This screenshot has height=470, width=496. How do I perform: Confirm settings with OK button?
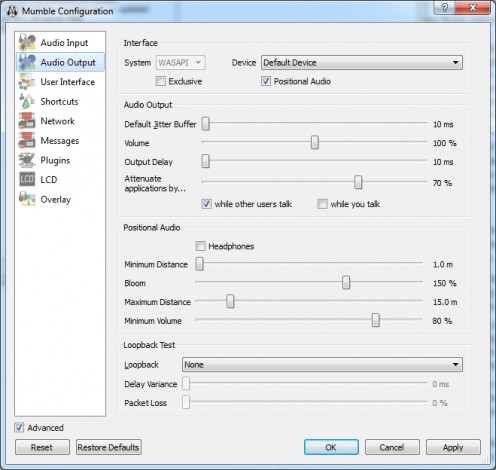(331, 447)
